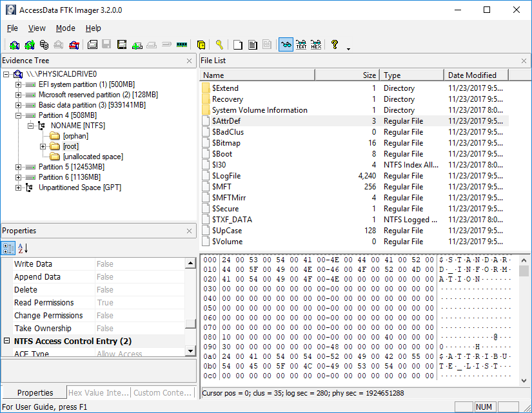Open the Help menu

94,28
